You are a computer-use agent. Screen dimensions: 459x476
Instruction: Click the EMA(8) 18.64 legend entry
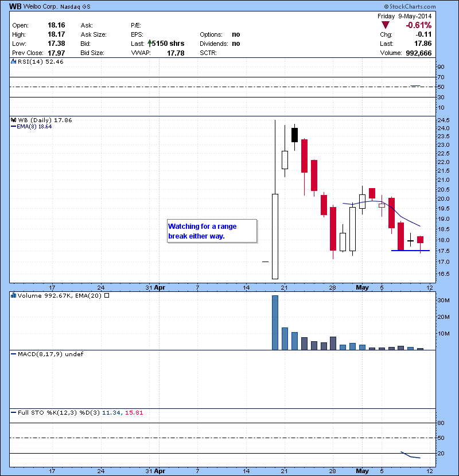32,127
